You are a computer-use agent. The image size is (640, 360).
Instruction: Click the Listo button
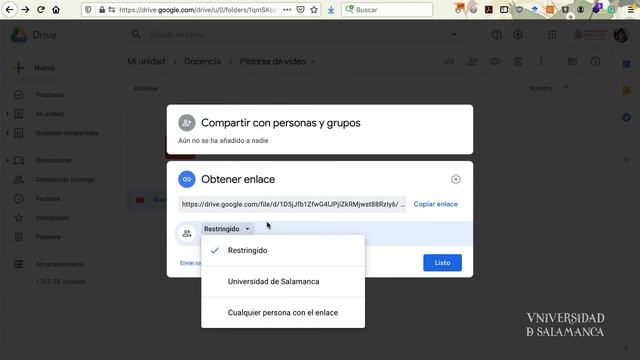(x=442, y=263)
